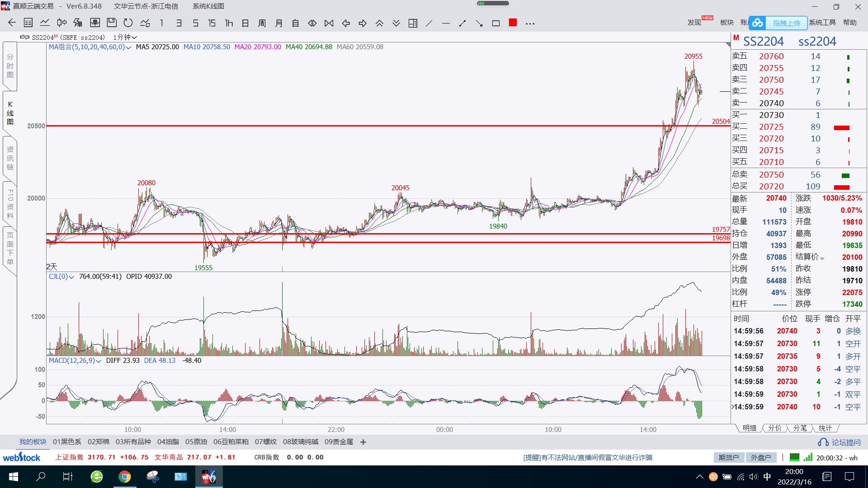Open the 帮助 menu

(x=850, y=23)
